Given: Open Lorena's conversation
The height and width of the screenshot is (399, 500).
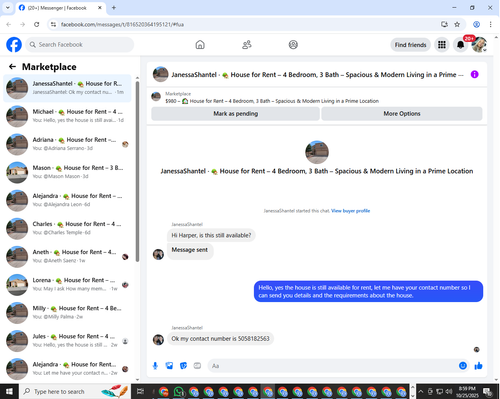Looking at the screenshot, I should [x=67, y=284].
